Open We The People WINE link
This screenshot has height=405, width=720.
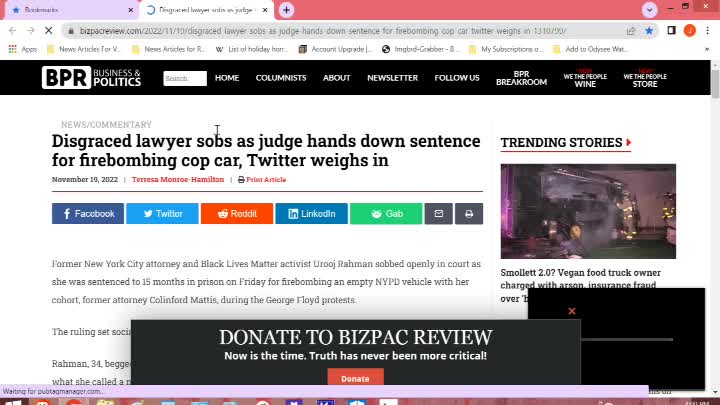585,79
